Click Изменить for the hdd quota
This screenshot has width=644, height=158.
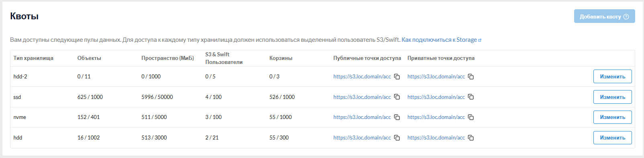tap(612, 137)
